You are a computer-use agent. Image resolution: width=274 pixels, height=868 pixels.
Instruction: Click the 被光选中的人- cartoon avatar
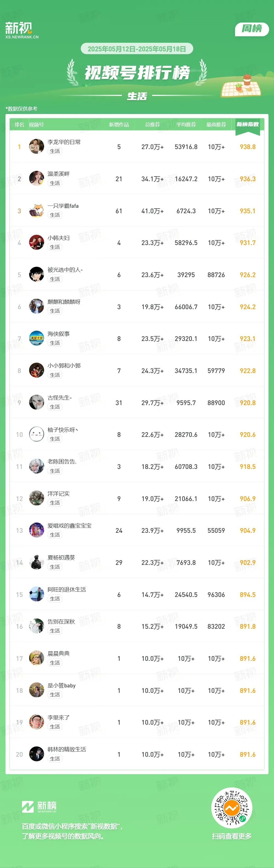click(x=36, y=275)
